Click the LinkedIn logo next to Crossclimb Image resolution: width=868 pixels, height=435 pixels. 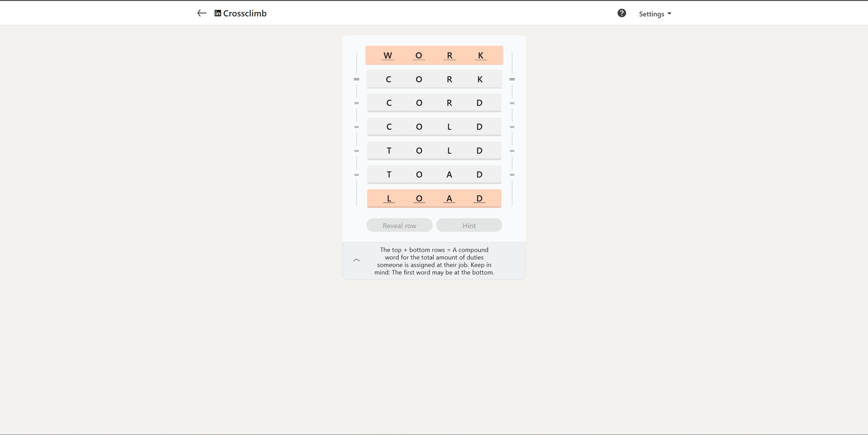pos(218,13)
